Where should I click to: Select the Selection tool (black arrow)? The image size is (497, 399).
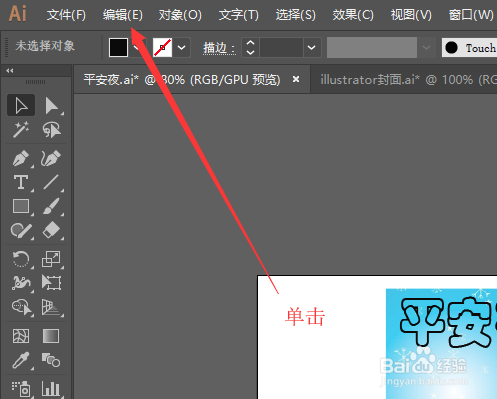(x=21, y=105)
